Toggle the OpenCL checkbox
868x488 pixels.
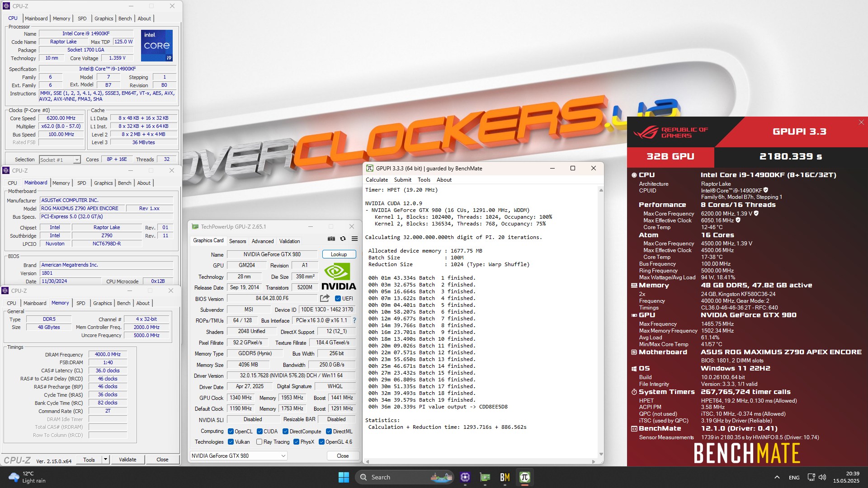[x=231, y=431]
